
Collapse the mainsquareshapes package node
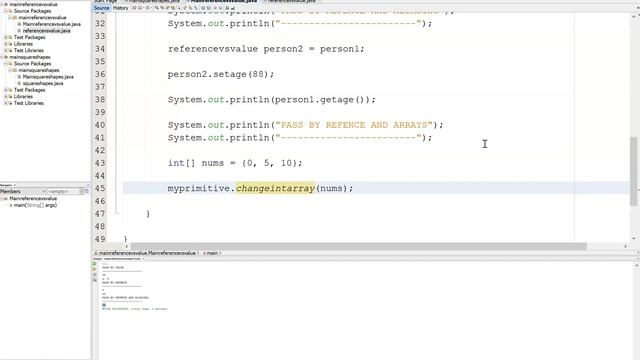point(10,70)
